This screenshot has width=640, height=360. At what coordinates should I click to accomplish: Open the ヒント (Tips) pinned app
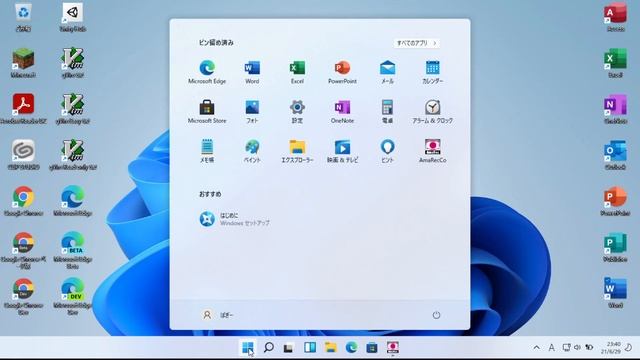[x=387, y=151]
